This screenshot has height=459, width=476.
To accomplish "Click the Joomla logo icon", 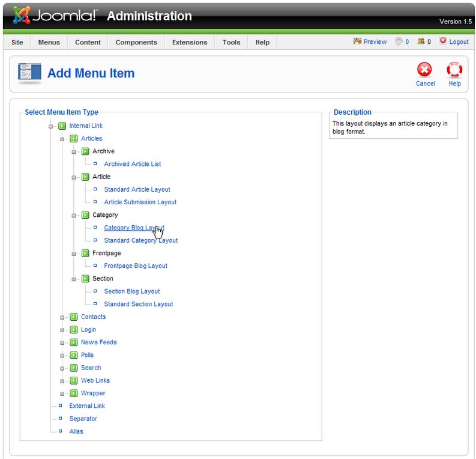I will pos(22,15).
